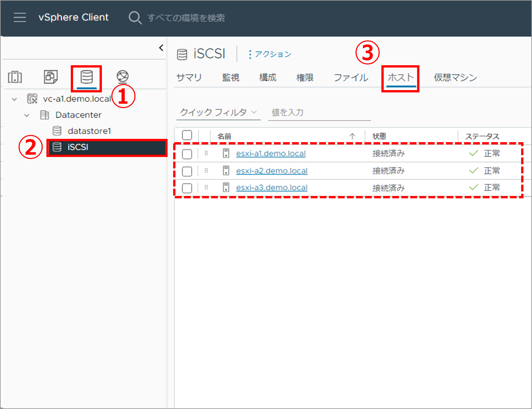532x409 pixels.
Task: Click 正常 status for esxi-a3
Action: coord(492,187)
